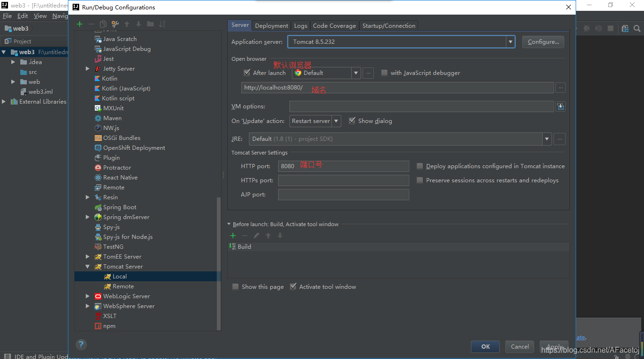This screenshot has width=644, height=359.
Task: Click the browse button next to the JRE field
Action: [560, 139]
